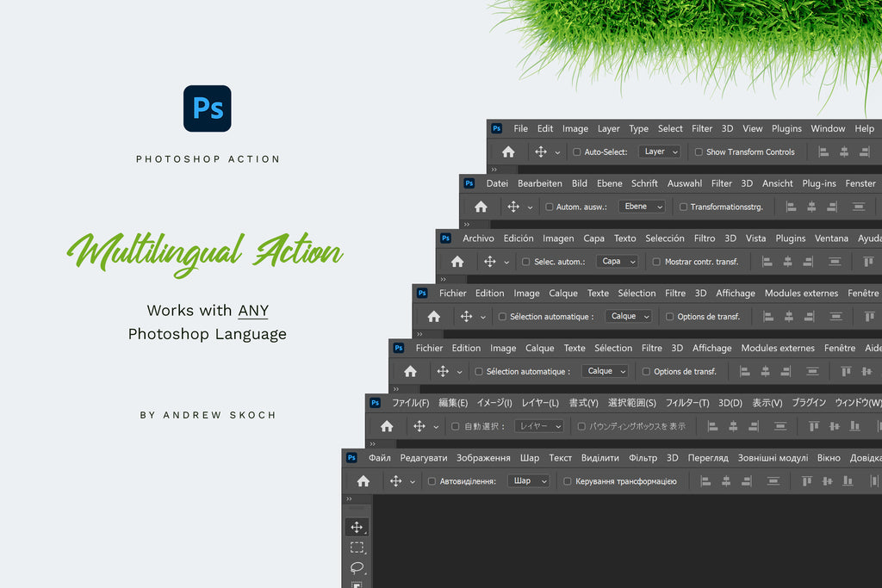This screenshot has height=588, width=882.
Task: Select the Lasso tool
Action: coord(357,567)
